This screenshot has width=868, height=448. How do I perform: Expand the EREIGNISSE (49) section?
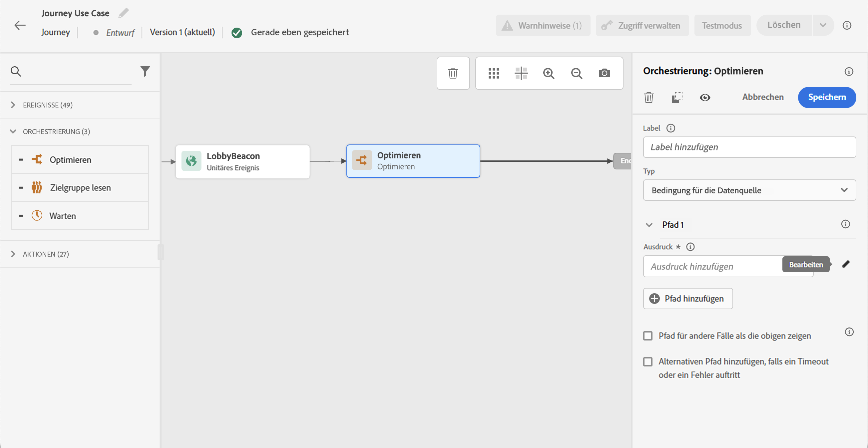(x=47, y=105)
